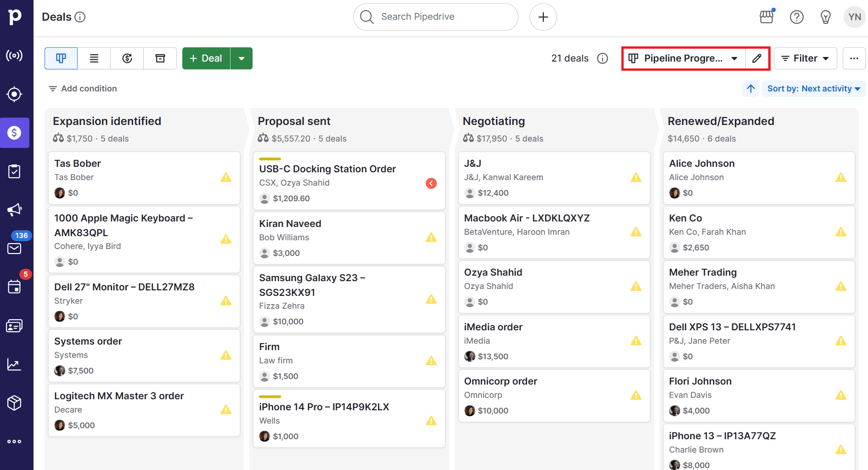Switch to forecast view

127,58
